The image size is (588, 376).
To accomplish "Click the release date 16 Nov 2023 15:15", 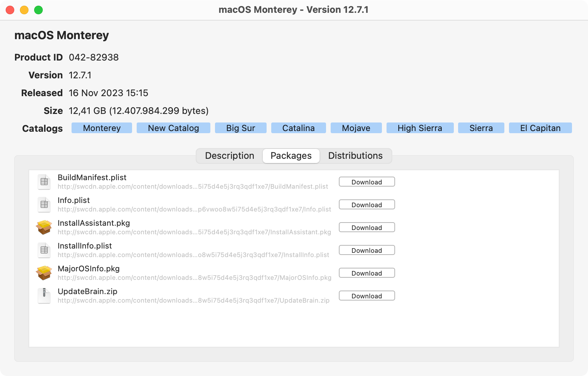I will tap(109, 93).
